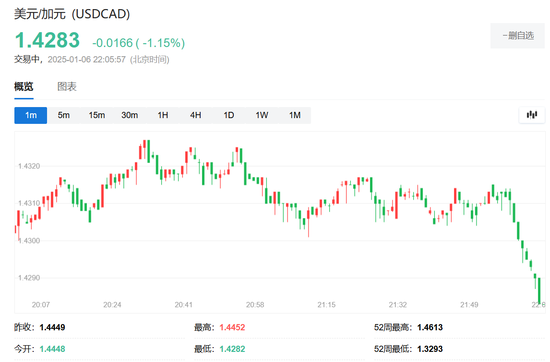The height and width of the screenshot is (362, 550).
Task: Switch to the 图表 chart tab
Action: pyautogui.click(x=67, y=87)
